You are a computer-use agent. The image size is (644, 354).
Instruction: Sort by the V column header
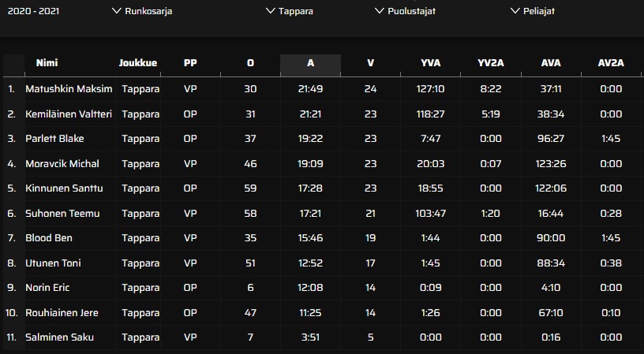370,64
